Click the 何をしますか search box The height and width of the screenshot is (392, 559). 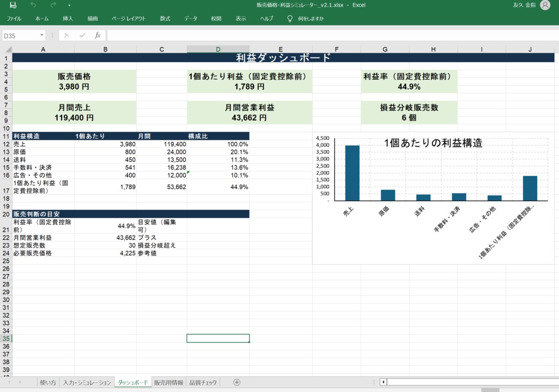tap(311, 19)
